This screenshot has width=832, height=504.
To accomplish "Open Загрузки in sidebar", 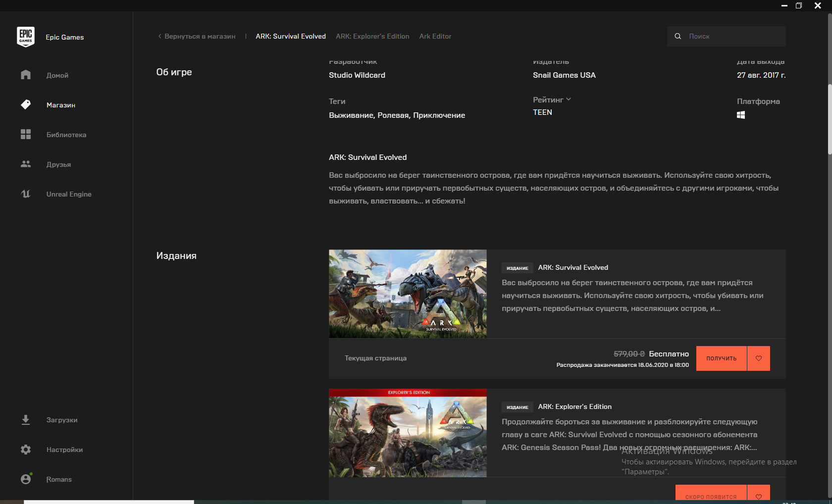I will tap(62, 420).
